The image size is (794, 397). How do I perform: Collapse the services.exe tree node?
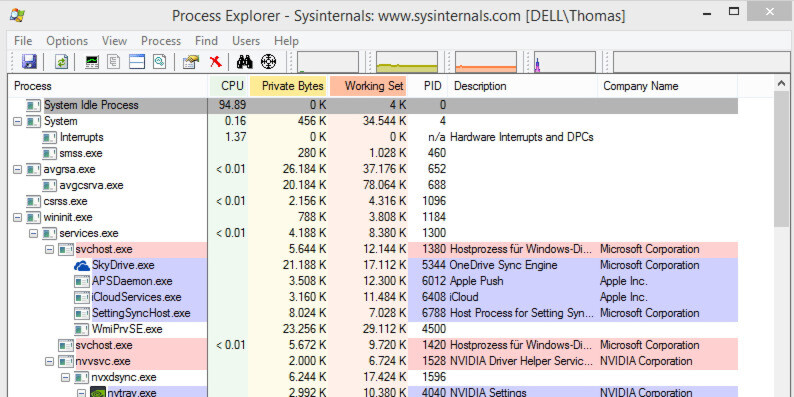33,233
